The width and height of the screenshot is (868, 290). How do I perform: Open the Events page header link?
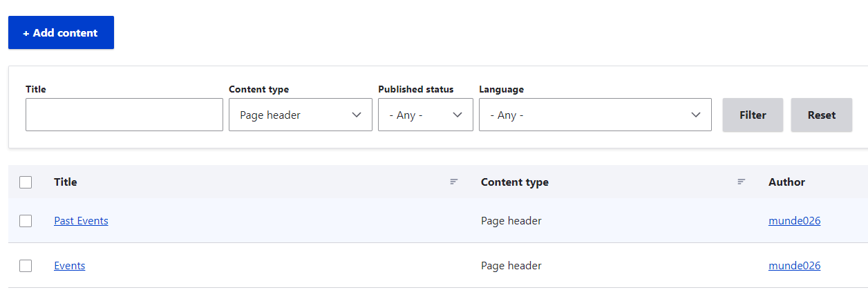click(x=70, y=266)
